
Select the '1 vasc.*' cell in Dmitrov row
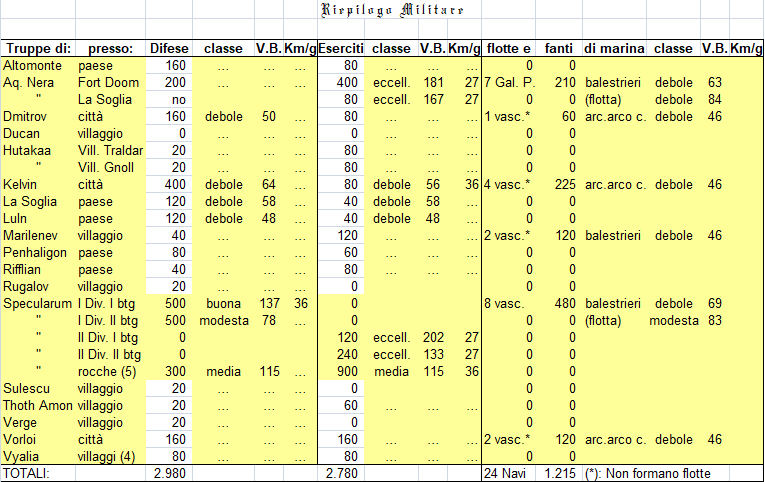click(x=507, y=117)
